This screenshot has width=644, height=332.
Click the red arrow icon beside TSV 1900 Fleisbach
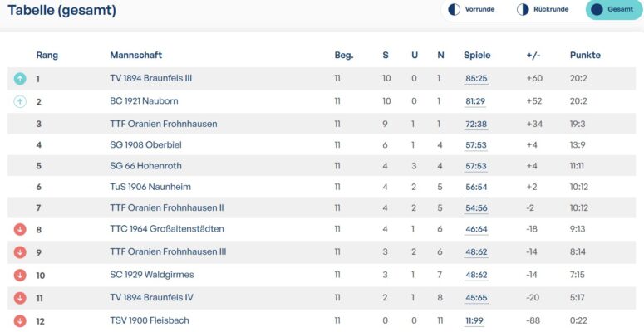[20, 320]
